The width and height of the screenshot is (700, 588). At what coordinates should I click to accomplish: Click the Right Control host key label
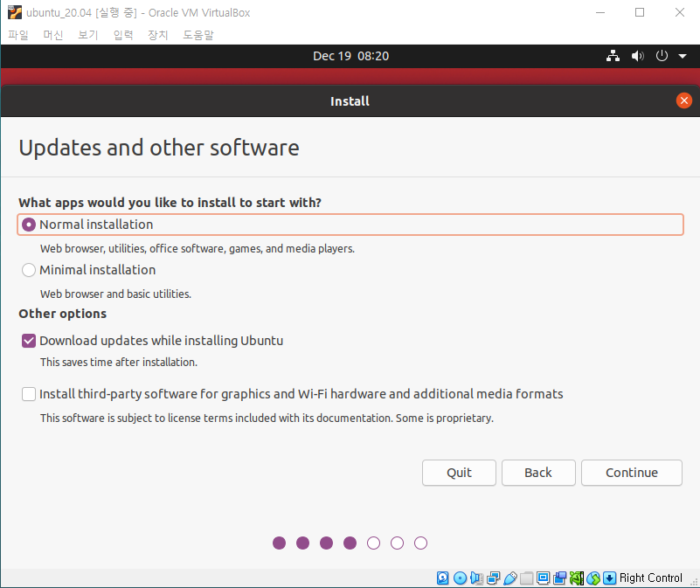pos(651,578)
